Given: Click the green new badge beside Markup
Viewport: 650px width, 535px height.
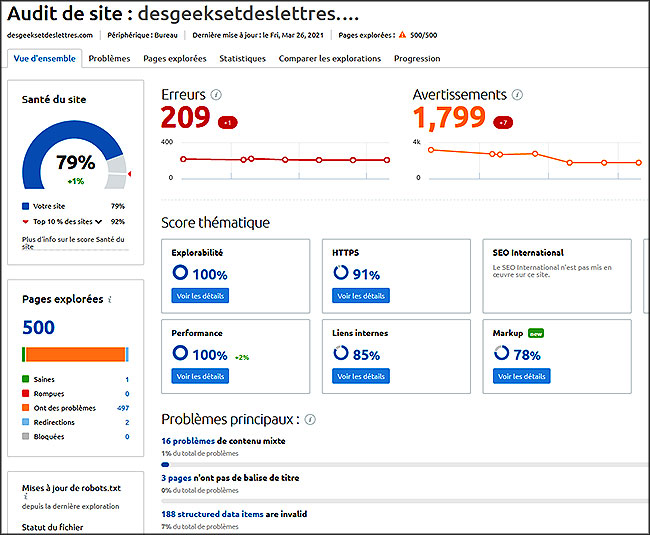Looking at the screenshot, I should 536,333.
